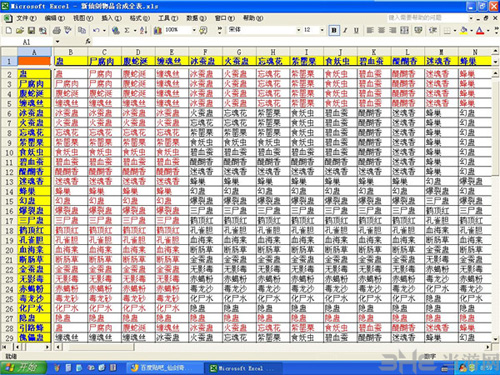Apply the yellow Fill Color bucket
Screen dimensions: 500x375
(463, 30)
